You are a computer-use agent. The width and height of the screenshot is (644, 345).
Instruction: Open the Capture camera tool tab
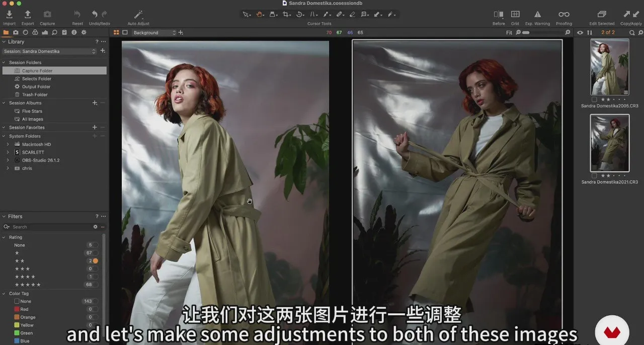coord(16,33)
